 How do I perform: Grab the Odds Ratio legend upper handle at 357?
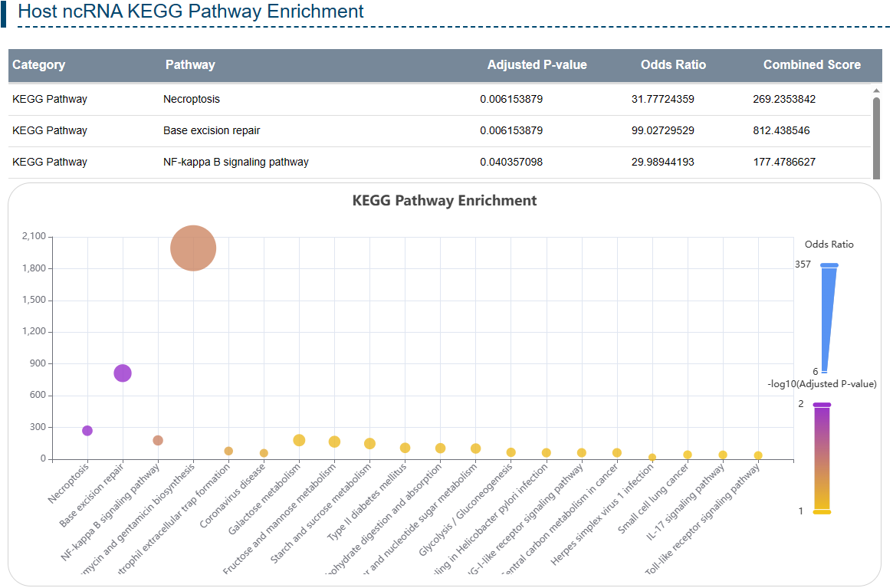(x=829, y=265)
